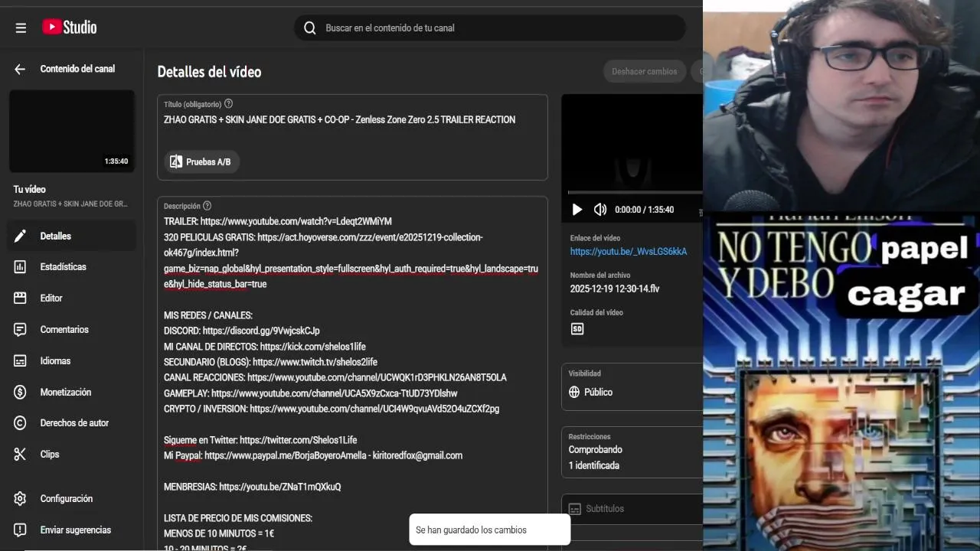Click the Editor clapperboard icon
This screenshot has height=551, width=980.
[21, 298]
